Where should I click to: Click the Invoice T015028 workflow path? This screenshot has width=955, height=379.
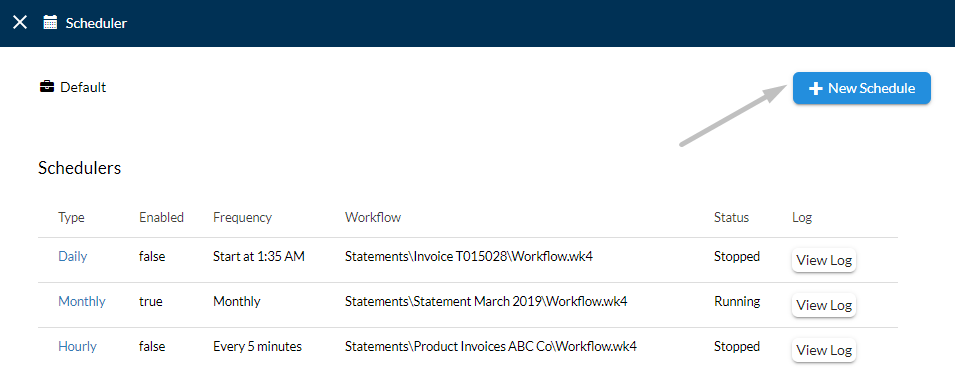[469, 257]
